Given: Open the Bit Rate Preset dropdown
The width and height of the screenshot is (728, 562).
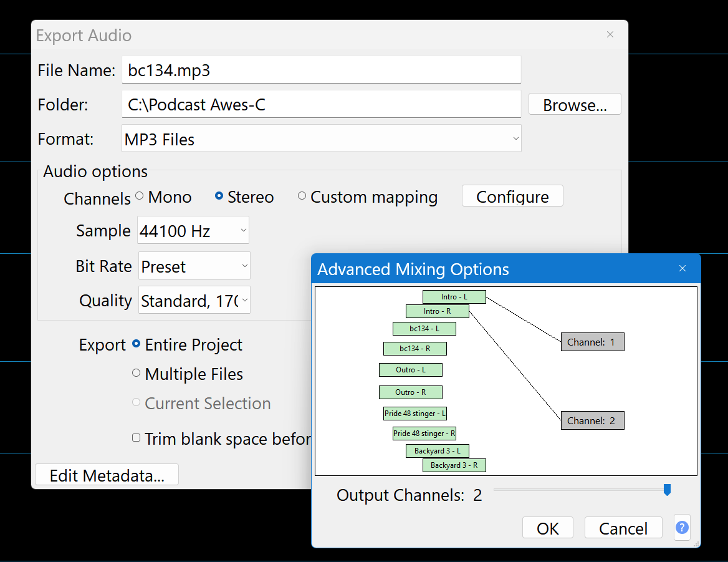Looking at the screenshot, I should tap(194, 266).
